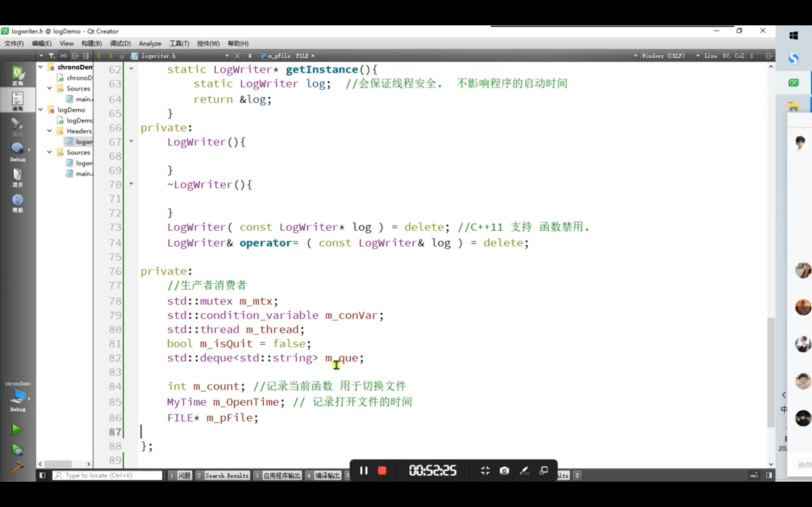Viewport: 812px width, 507px height.
Task: Start debugging with run-debug icon
Action: pos(17,449)
